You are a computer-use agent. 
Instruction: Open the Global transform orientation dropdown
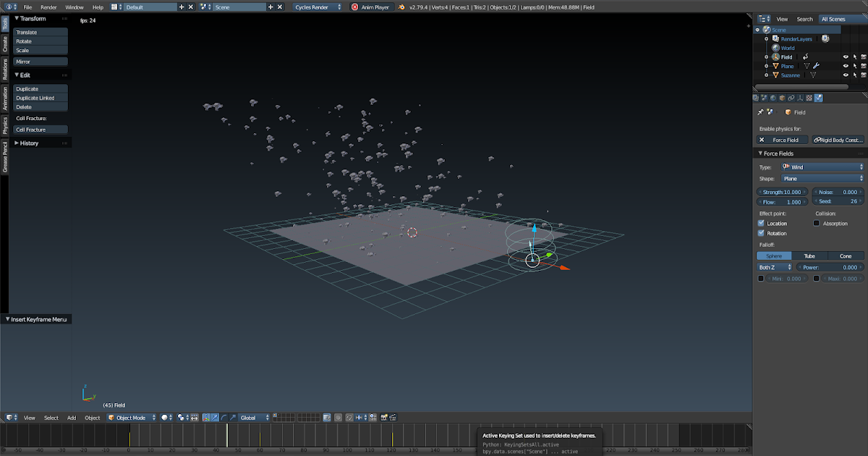click(x=253, y=417)
